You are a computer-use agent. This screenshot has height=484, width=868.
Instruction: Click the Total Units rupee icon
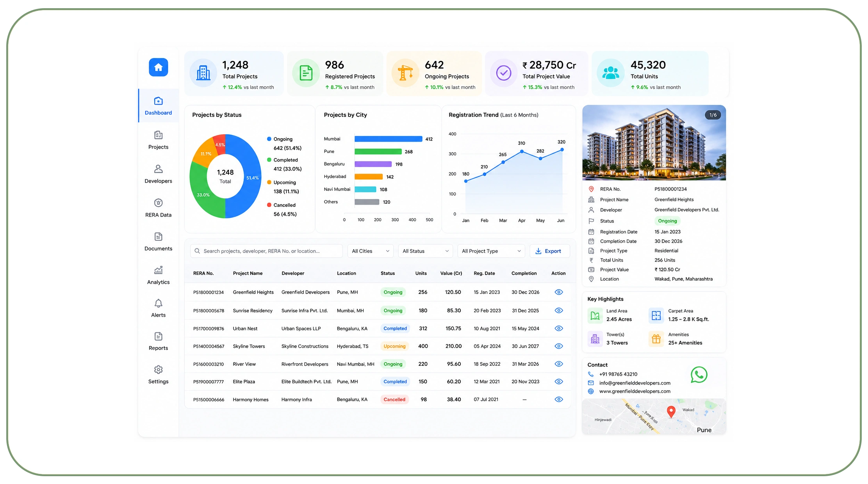point(591,260)
